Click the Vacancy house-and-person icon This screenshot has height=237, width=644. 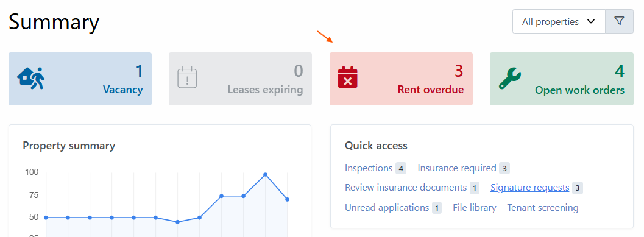pos(31,78)
